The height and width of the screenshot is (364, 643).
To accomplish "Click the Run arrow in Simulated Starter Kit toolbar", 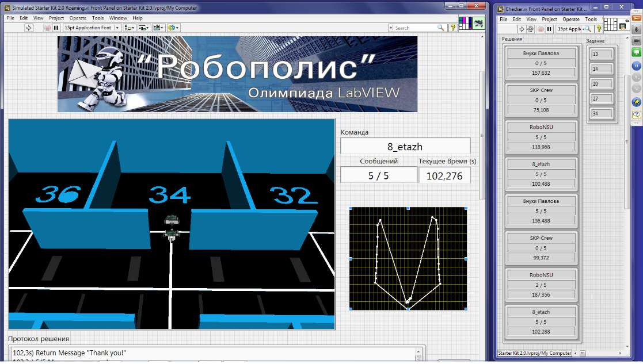I will click(x=29, y=28).
